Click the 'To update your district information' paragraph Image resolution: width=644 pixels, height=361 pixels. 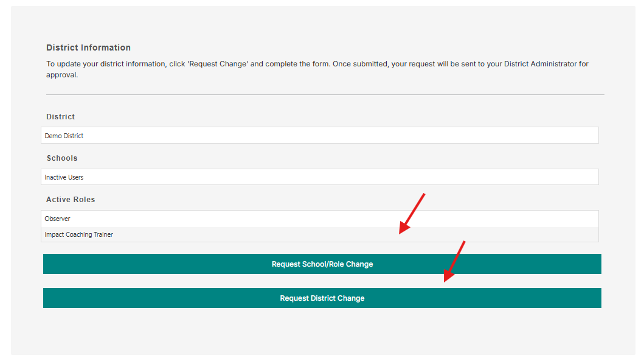tap(317, 69)
